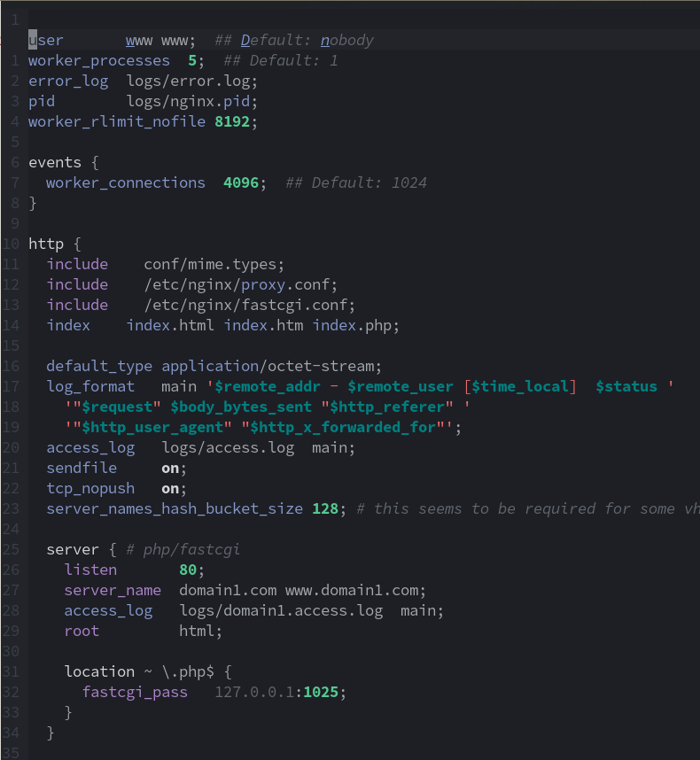Click the 'user' directive keyword
The width and height of the screenshot is (700, 760).
tap(46, 40)
